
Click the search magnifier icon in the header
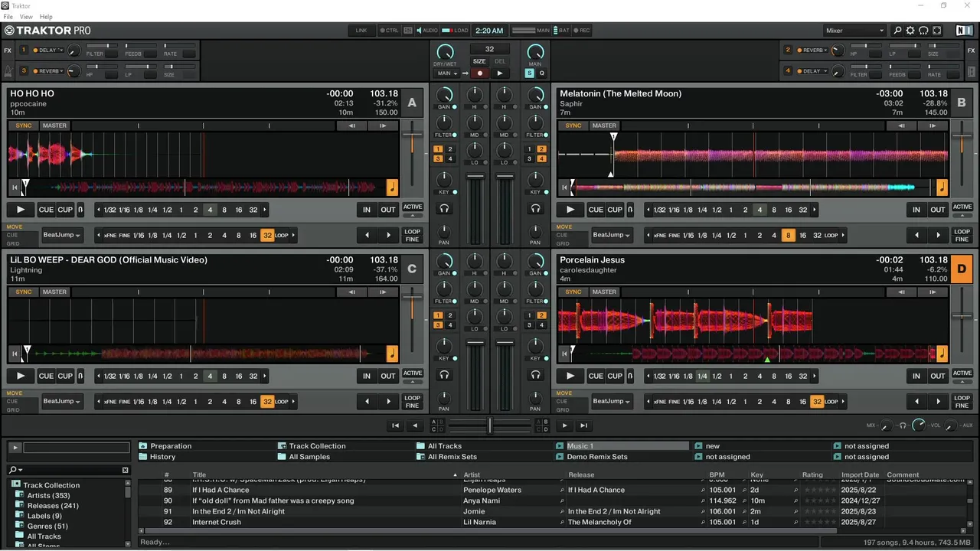898,31
